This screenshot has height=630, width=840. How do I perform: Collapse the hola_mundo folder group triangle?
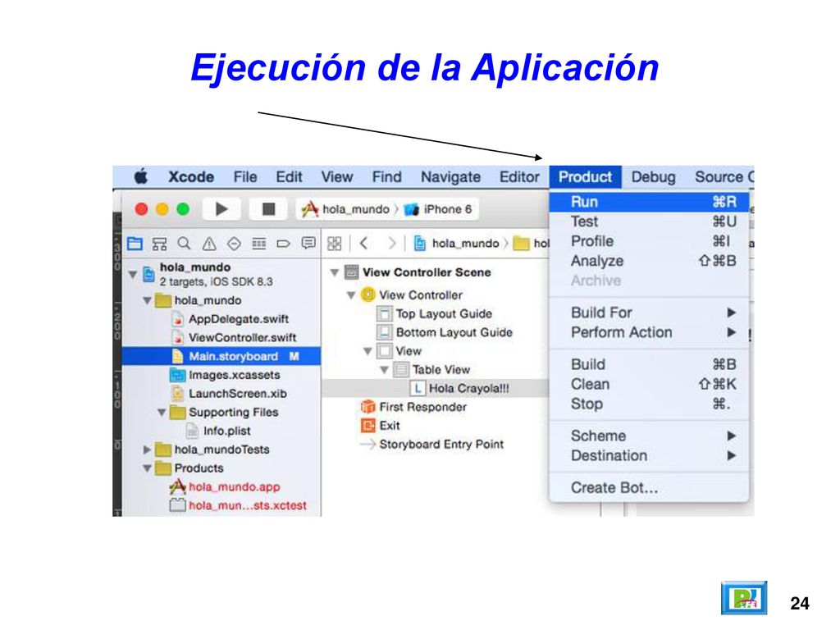coord(148,300)
